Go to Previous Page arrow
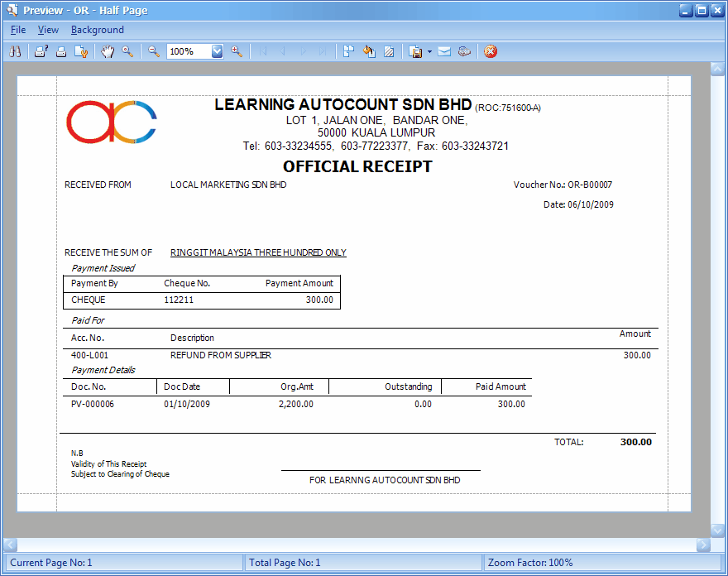 283,51
